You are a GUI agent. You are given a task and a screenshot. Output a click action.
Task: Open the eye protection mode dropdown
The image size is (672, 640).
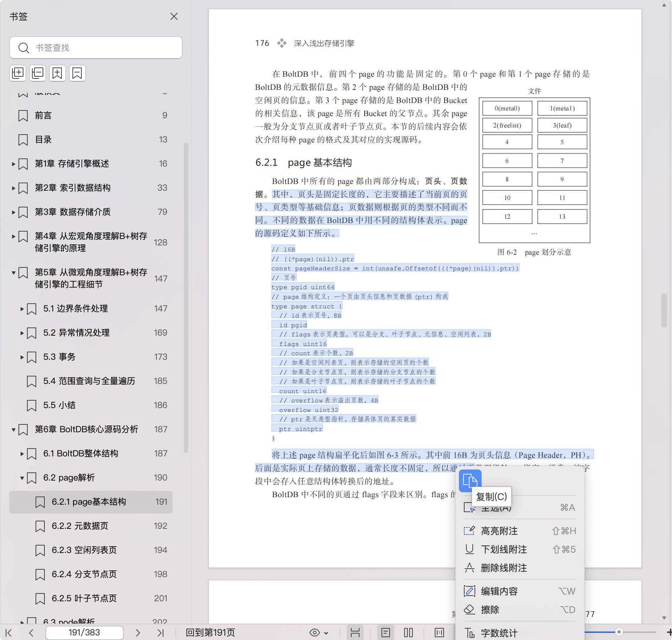point(319,633)
